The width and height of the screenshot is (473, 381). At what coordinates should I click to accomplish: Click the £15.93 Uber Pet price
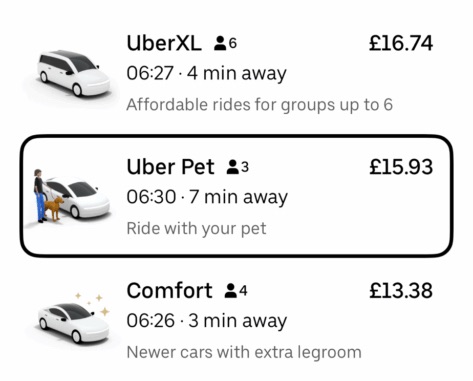pos(401,167)
